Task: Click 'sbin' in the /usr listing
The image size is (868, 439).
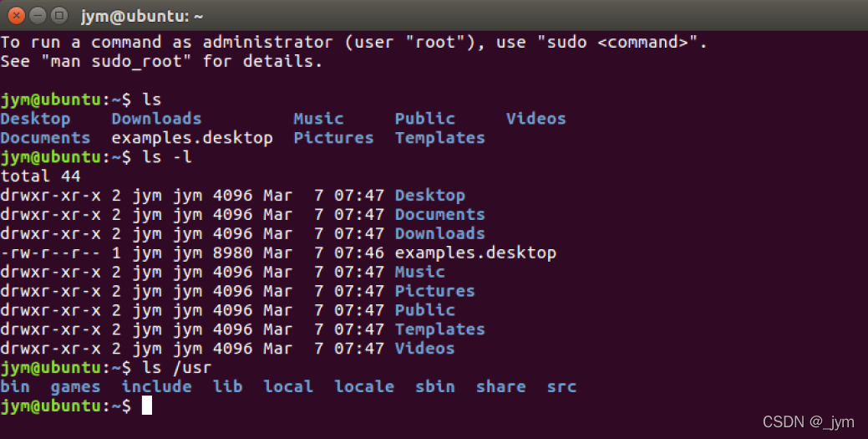Action: (435, 386)
